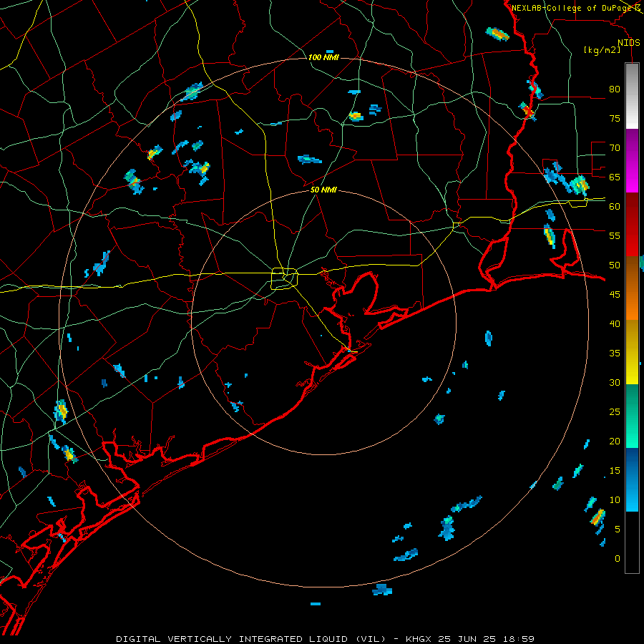This screenshot has height=644, width=644.
Task: Click the yellow highway loop at the radar center
Action: tap(284, 278)
